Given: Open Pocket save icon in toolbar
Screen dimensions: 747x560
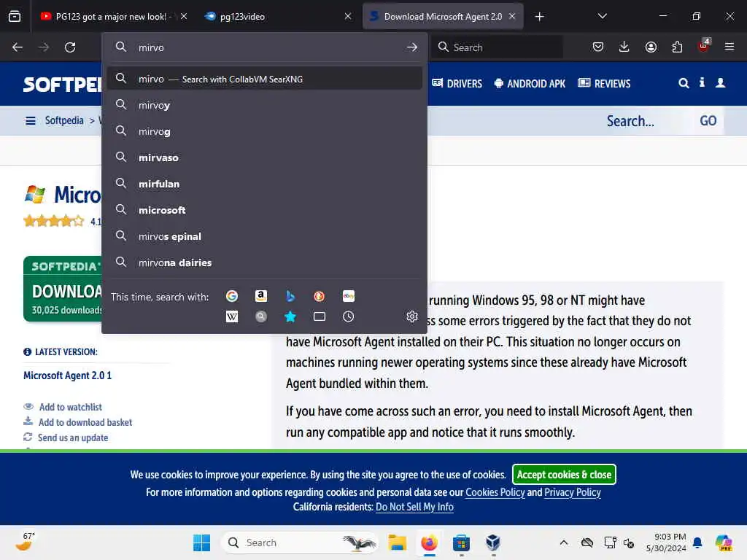Looking at the screenshot, I should tap(598, 47).
